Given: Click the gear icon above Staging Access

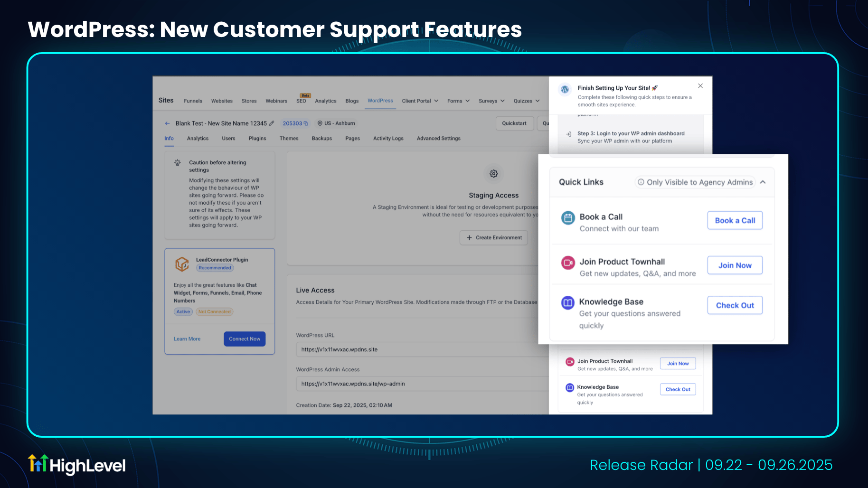Looking at the screenshot, I should point(494,174).
